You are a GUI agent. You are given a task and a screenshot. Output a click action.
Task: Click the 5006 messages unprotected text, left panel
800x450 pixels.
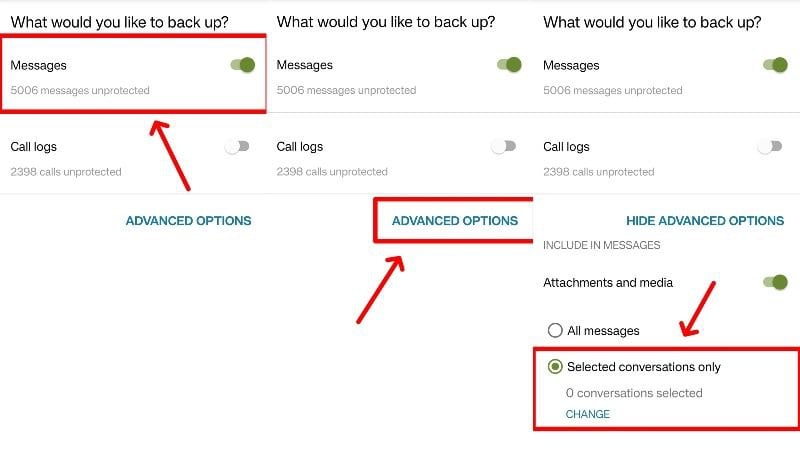click(x=80, y=91)
